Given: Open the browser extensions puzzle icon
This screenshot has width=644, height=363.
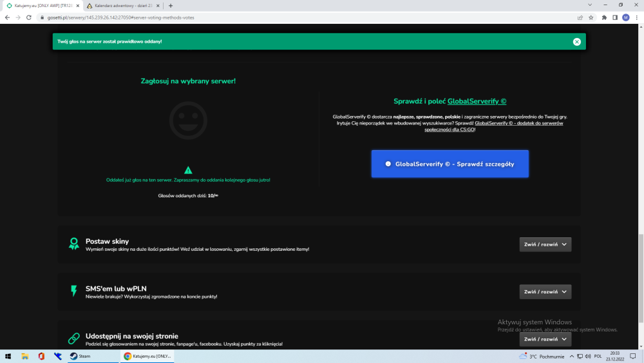Looking at the screenshot, I should pos(604,17).
